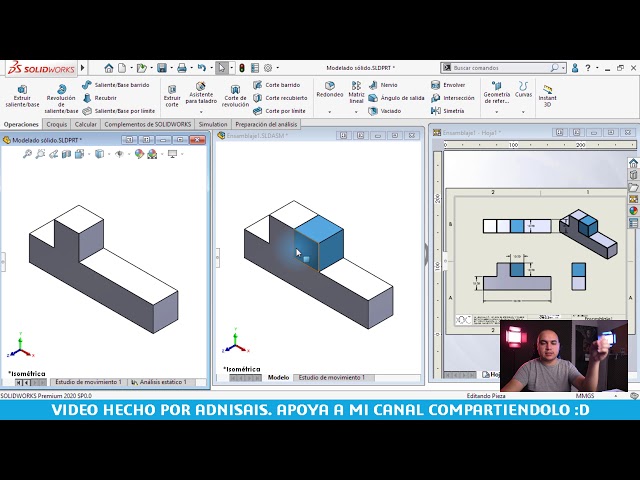
Task: Choose Corte recubierto
Action: 280,98
